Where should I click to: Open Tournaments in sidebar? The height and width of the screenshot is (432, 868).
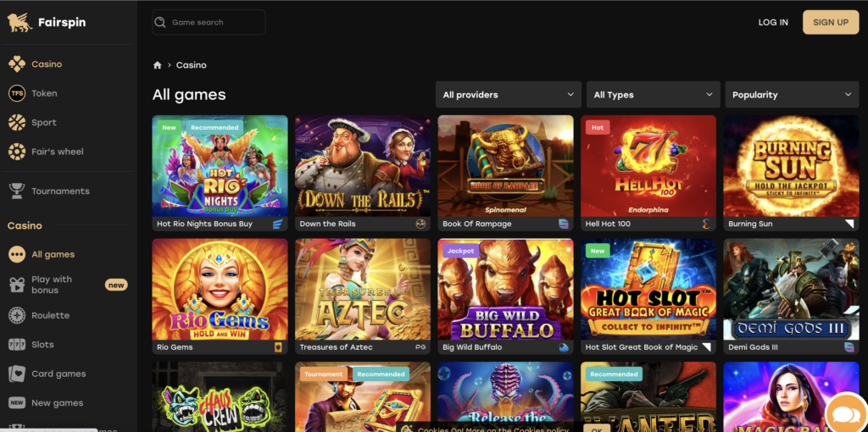[60, 191]
